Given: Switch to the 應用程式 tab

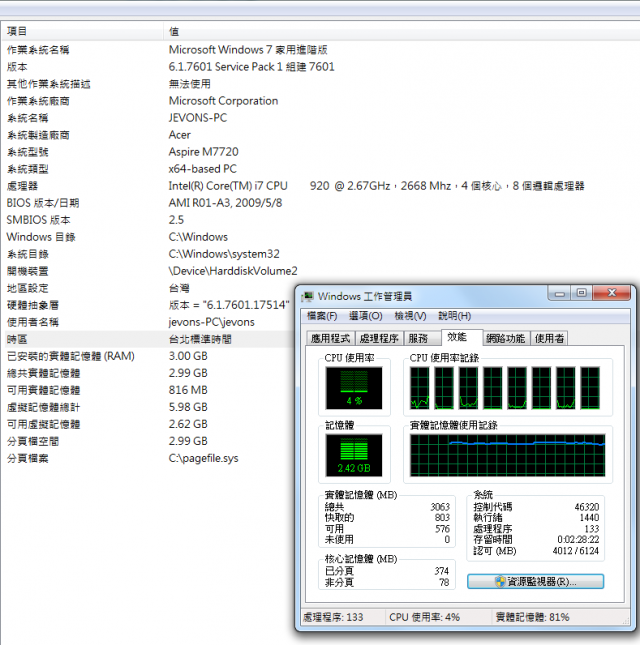Looking at the screenshot, I should coord(330,339).
